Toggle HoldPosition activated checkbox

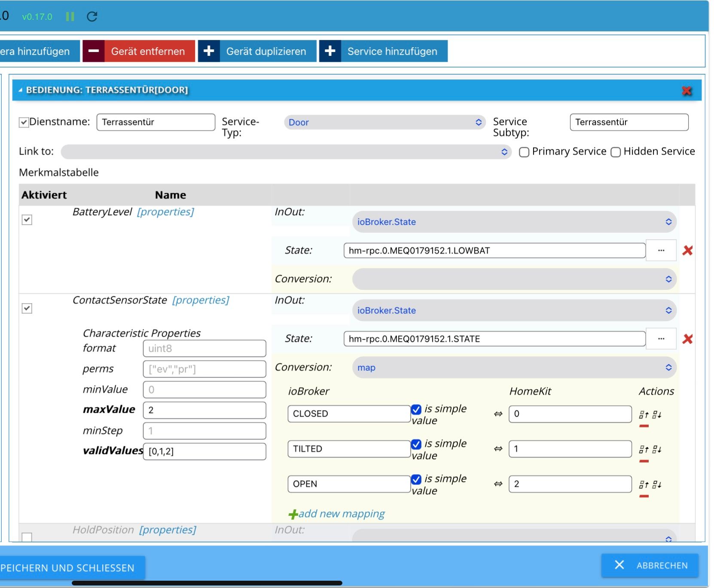click(x=27, y=537)
